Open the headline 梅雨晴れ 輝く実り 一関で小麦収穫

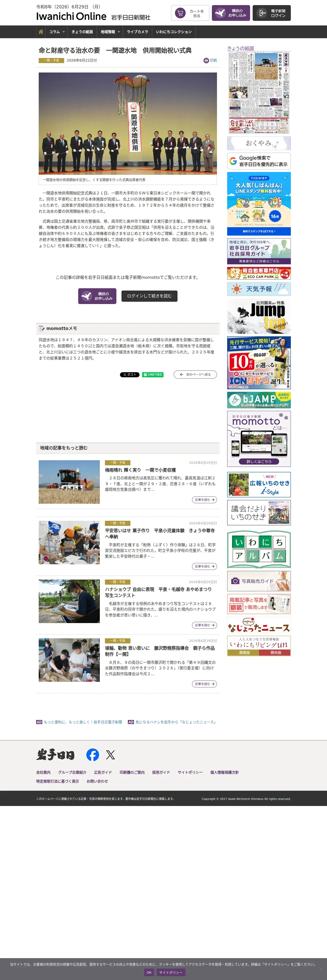click(141, 470)
